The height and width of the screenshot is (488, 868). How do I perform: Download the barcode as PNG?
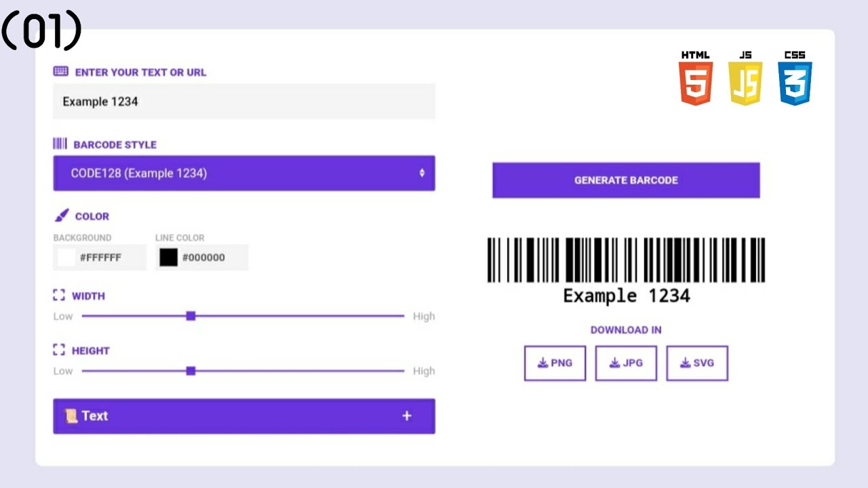(x=555, y=363)
